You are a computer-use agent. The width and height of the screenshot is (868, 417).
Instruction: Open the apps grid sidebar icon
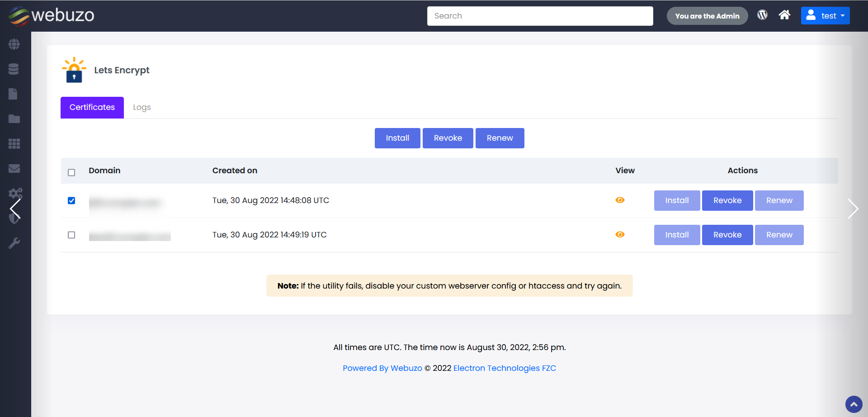(14, 144)
